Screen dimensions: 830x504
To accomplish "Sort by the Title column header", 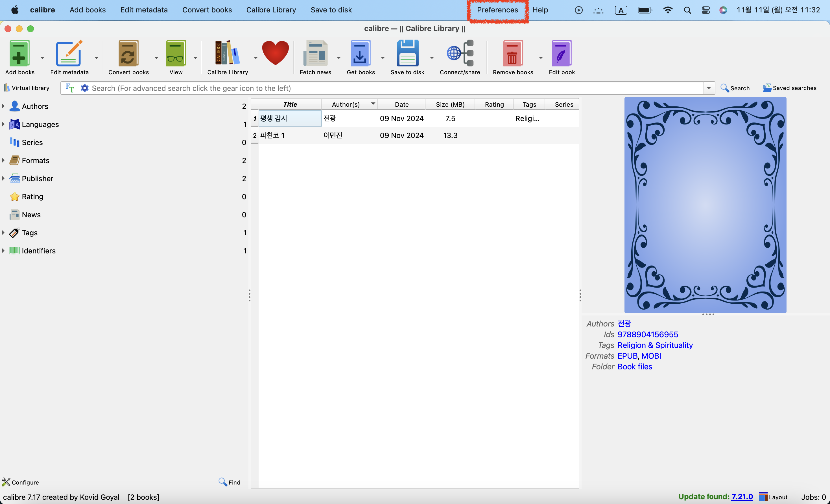I will (290, 104).
